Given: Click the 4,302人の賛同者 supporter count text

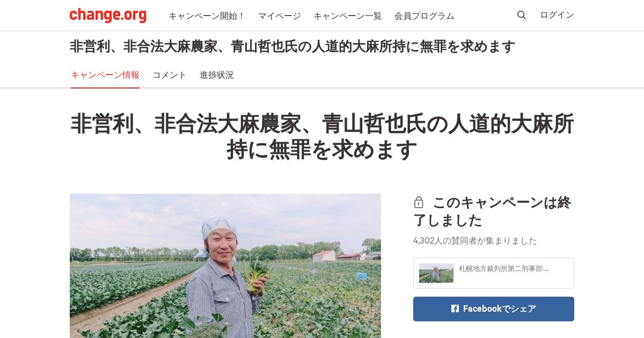Looking at the screenshot, I should point(475,241).
